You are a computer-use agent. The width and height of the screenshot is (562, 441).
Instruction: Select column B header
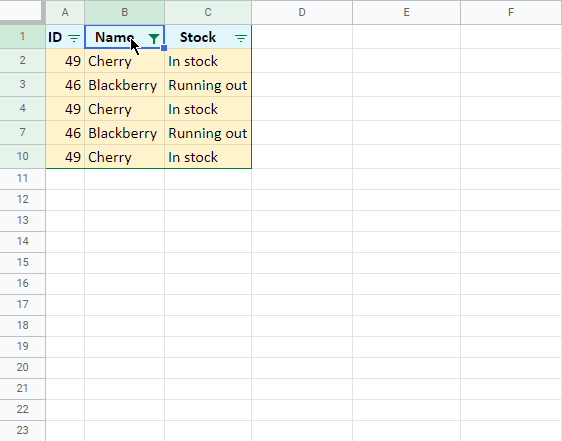pos(124,12)
